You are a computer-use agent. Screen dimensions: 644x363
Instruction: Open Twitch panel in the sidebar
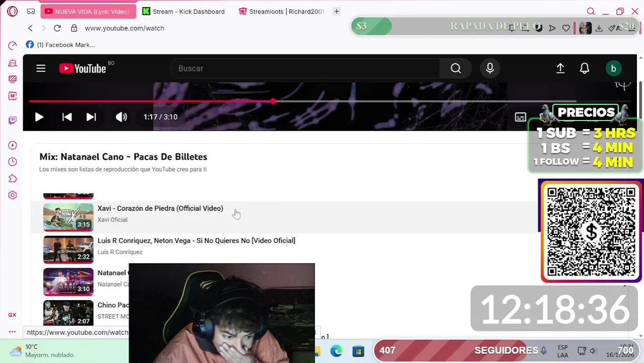13,120
